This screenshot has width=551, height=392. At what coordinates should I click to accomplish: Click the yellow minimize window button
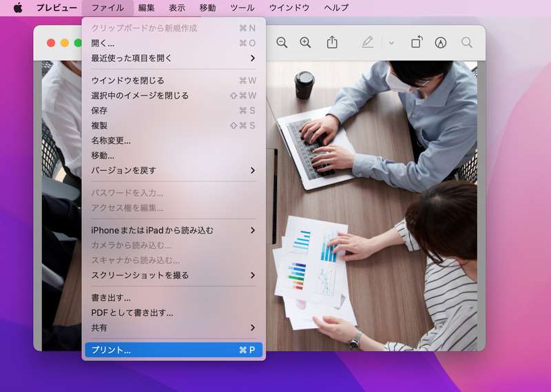[x=65, y=43]
